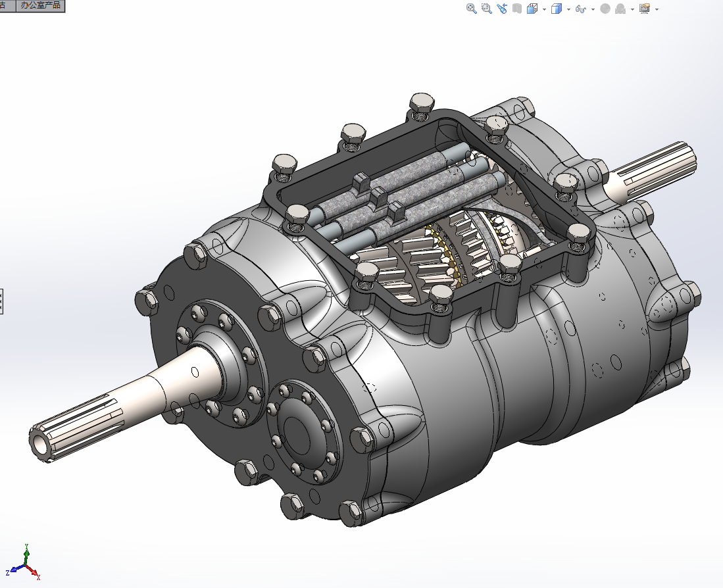Click the Display Style cube icon
Screen dimensions: 723x588
click(x=557, y=9)
